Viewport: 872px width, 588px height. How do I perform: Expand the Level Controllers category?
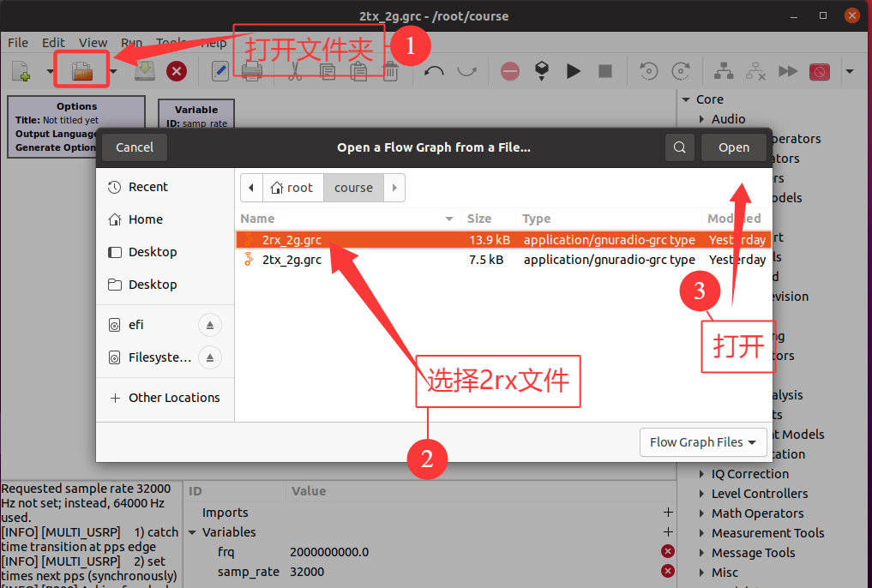pyautogui.click(x=702, y=494)
